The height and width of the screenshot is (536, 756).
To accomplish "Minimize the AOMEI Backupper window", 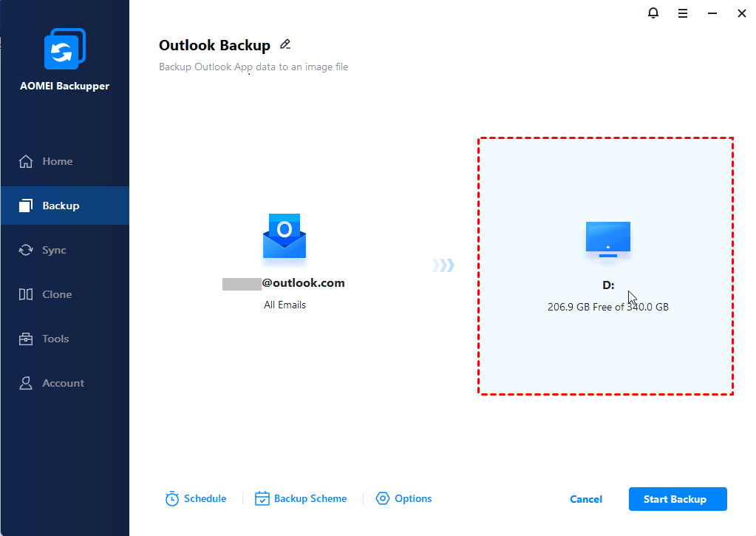I will click(x=712, y=13).
